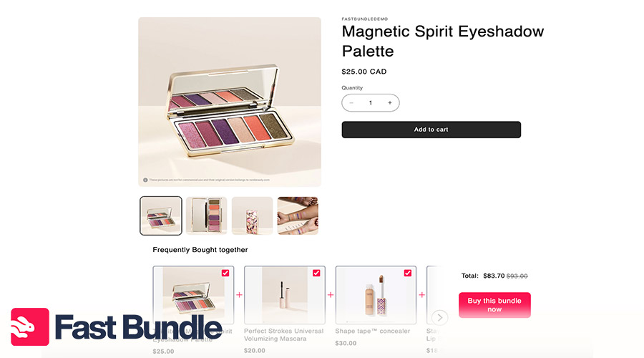Viewport: 644px width, 358px height.
Task: Select the arm swatches thumbnail
Action: pos(298,216)
